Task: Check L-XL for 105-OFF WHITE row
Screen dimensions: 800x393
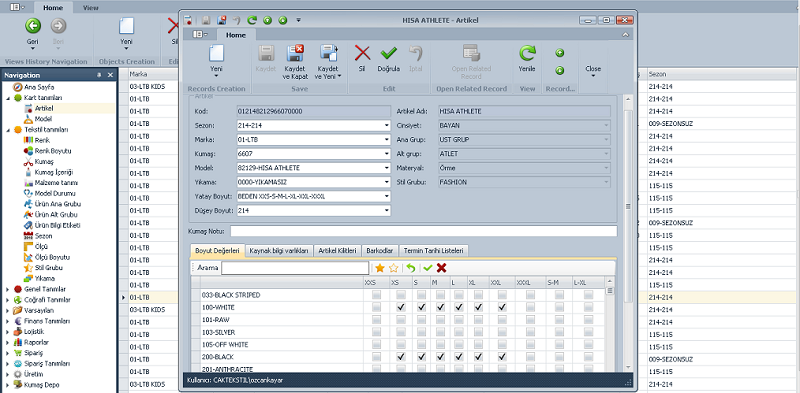Action: [588, 345]
